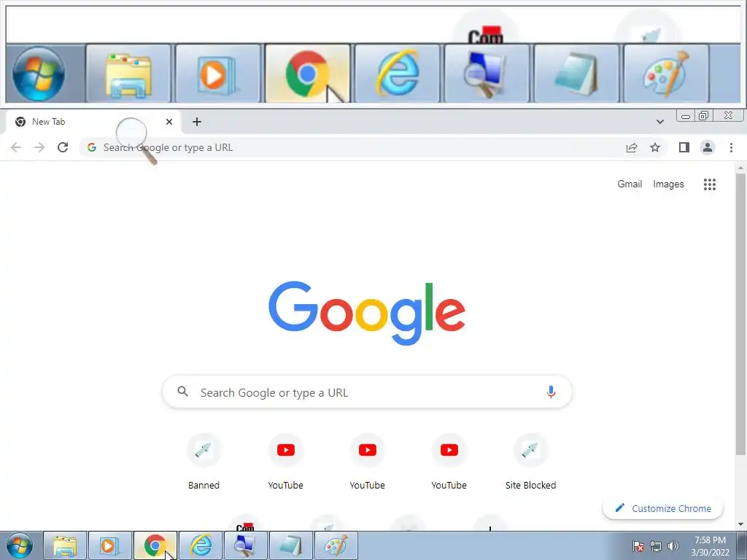Open Windows Explorer from the taskbar
747x560 pixels.
click(65, 545)
